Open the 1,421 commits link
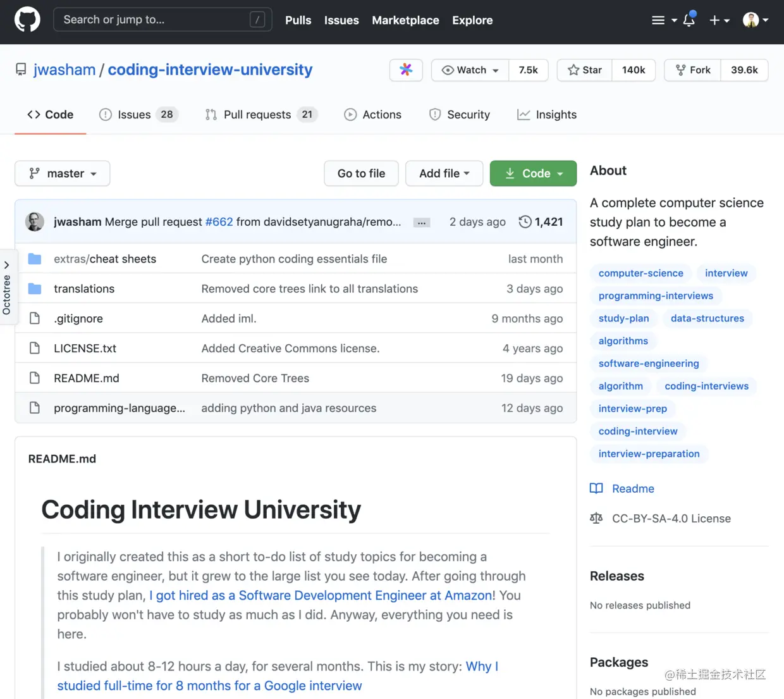Image resolution: width=784 pixels, height=699 pixels. click(x=541, y=222)
